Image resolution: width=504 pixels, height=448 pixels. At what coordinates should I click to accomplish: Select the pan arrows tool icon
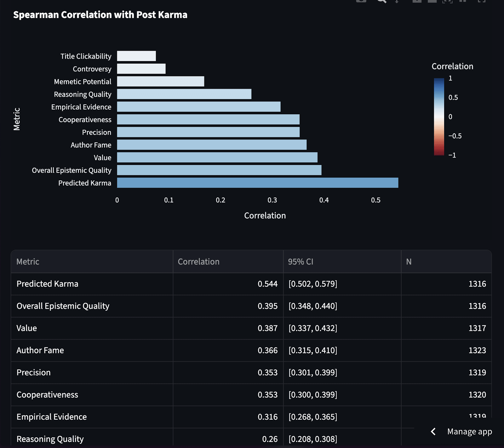click(397, 1)
